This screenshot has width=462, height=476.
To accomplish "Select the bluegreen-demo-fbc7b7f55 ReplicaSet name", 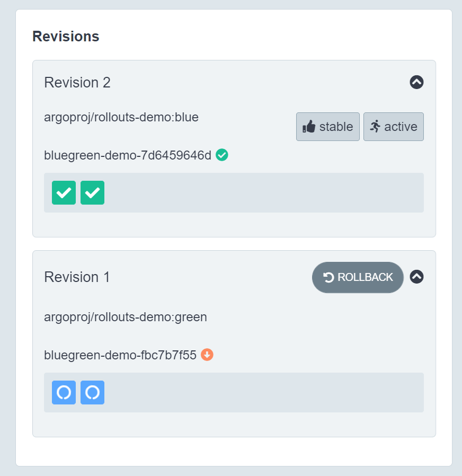I will 120,355.
